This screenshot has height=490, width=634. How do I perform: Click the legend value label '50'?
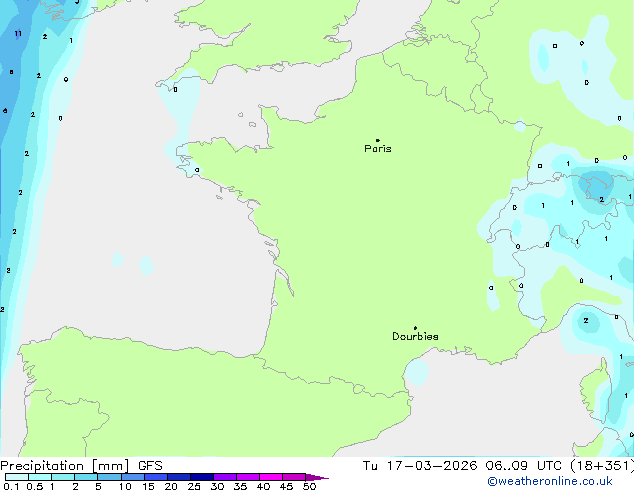(x=309, y=486)
